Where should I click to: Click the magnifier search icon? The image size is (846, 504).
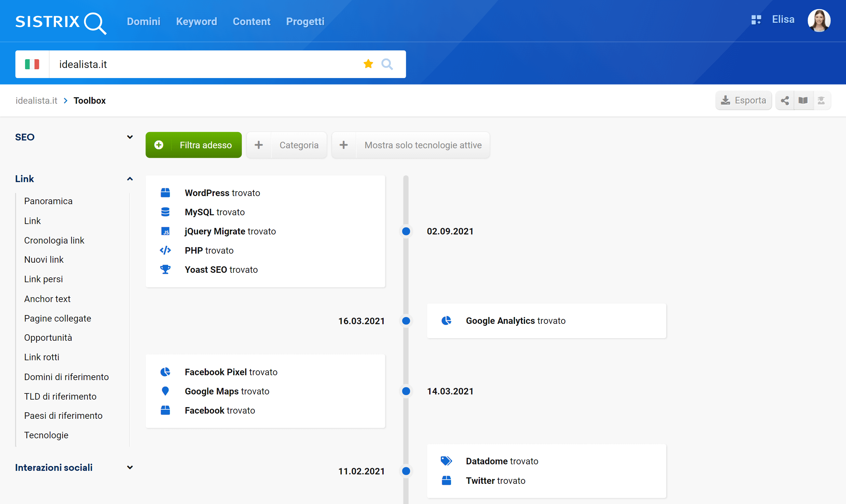click(x=387, y=64)
